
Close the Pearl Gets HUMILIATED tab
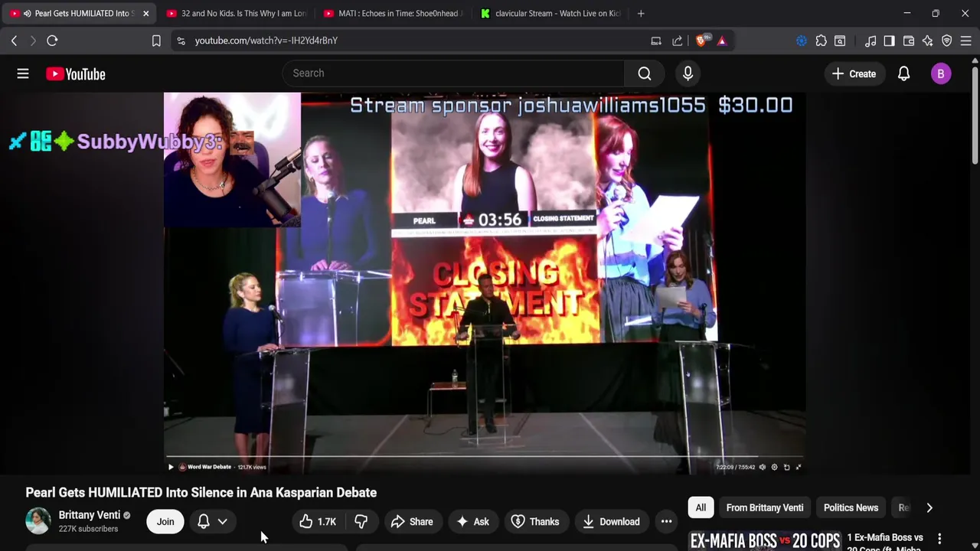pyautogui.click(x=145, y=13)
